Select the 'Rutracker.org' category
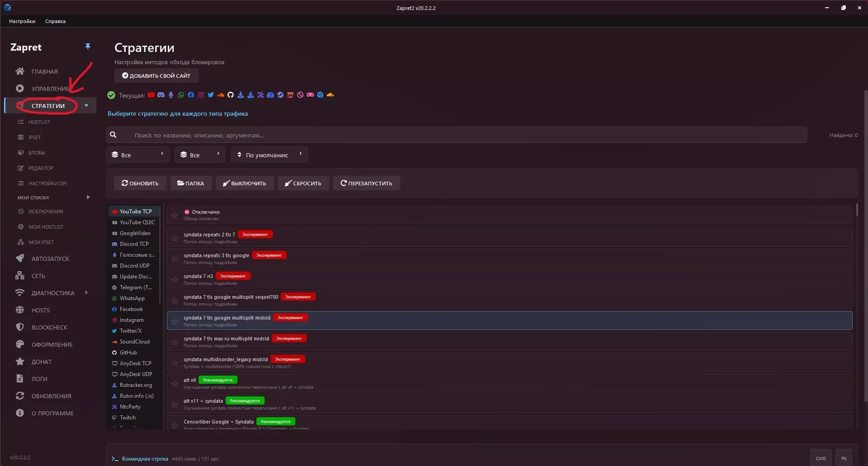Screen dimensions: 868x466 (134, 385)
